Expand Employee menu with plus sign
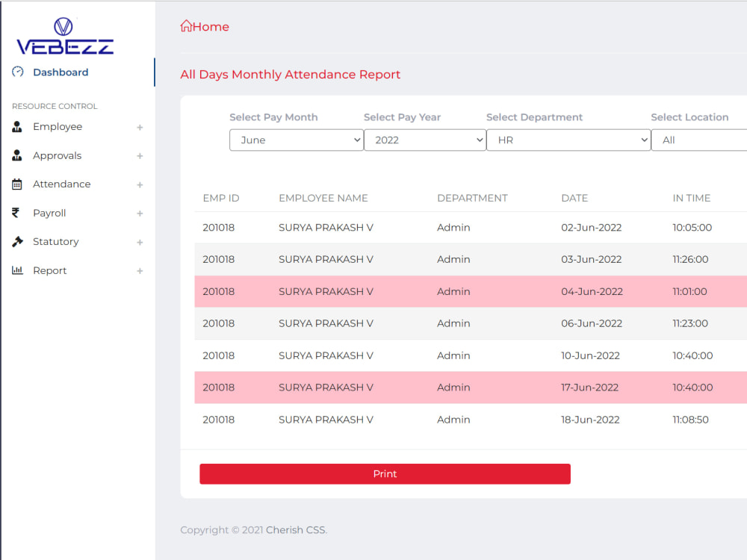The height and width of the screenshot is (560, 747). coord(140,127)
